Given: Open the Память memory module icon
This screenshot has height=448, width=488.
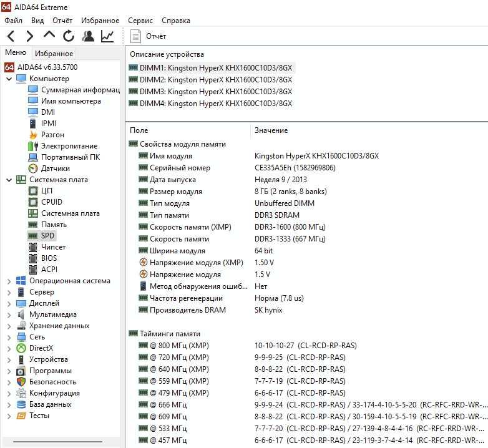Looking at the screenshot, I should (x=33, y=225).
